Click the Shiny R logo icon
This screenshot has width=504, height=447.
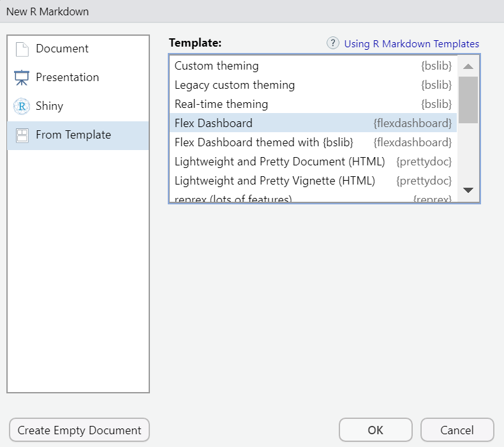tap(22, 107)
